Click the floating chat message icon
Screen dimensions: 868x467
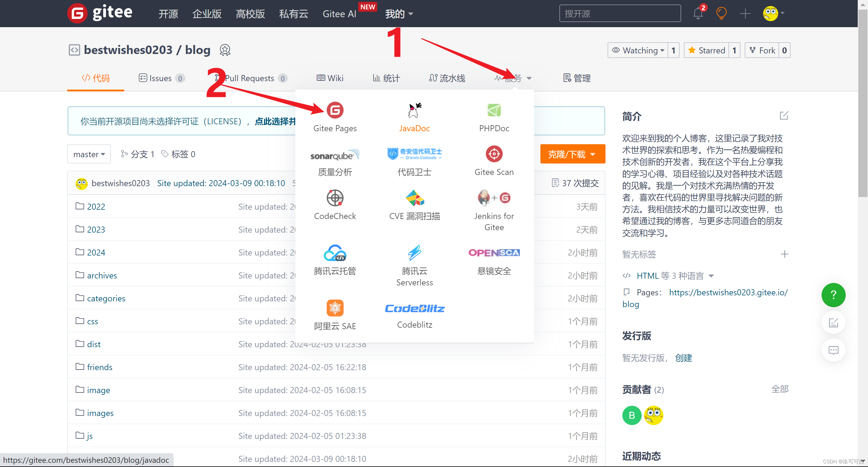click(833, 350)
